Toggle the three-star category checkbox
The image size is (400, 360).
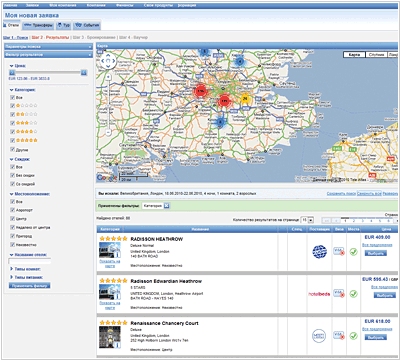pos(12,123)
